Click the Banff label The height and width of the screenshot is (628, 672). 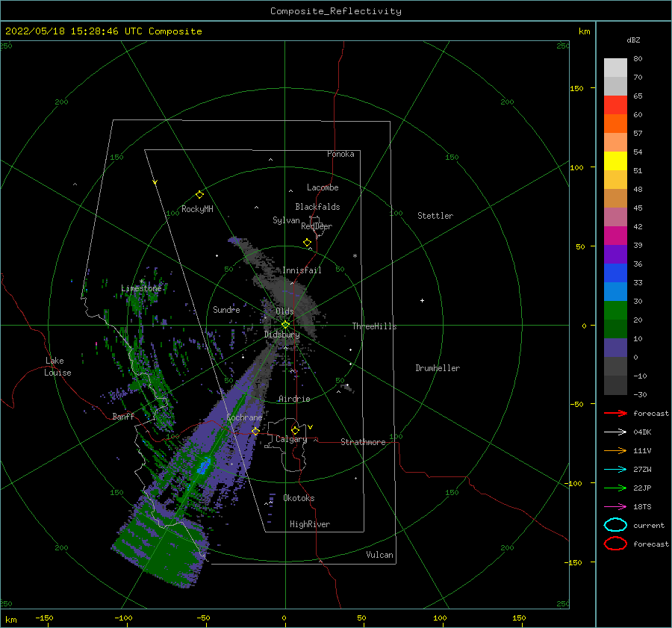tap(123, 416)
